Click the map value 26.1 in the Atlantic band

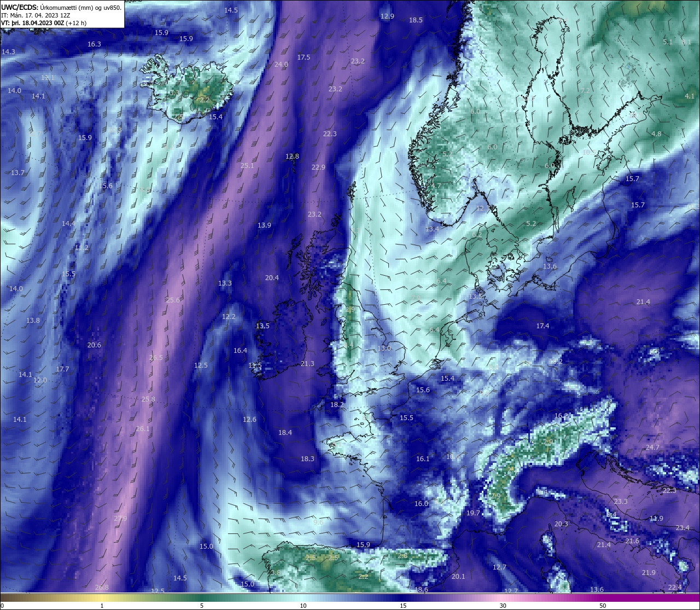click(143, 429)
